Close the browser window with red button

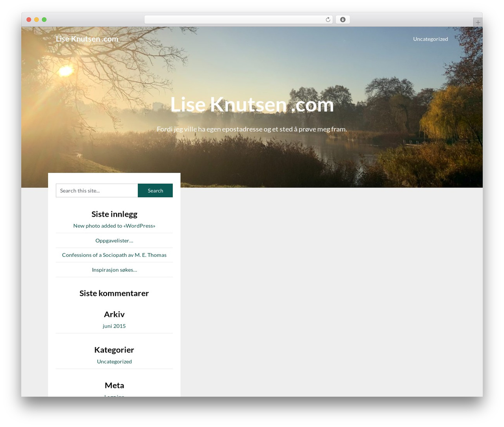29,20
